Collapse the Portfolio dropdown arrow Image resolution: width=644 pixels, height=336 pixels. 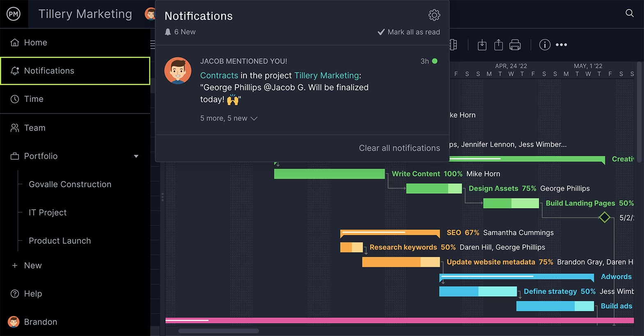coord(136,156)
